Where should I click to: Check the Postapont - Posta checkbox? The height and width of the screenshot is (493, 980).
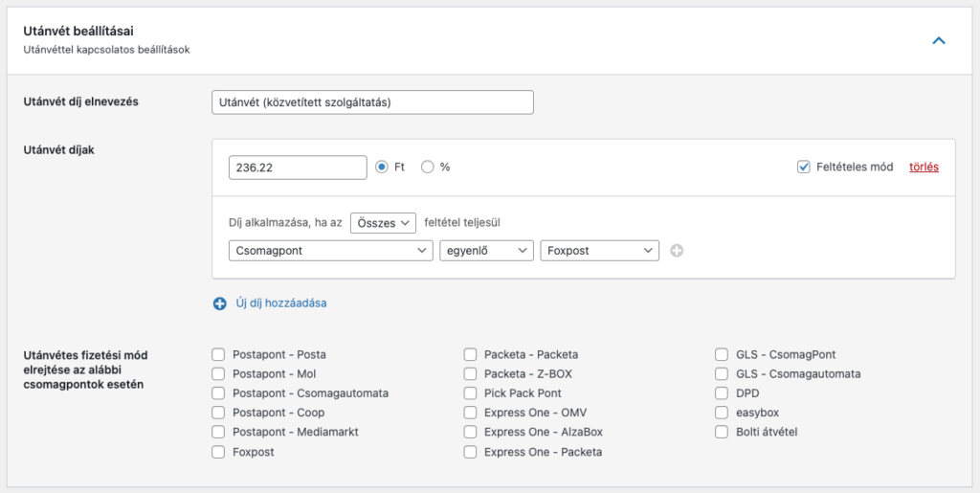click(219, 355)
